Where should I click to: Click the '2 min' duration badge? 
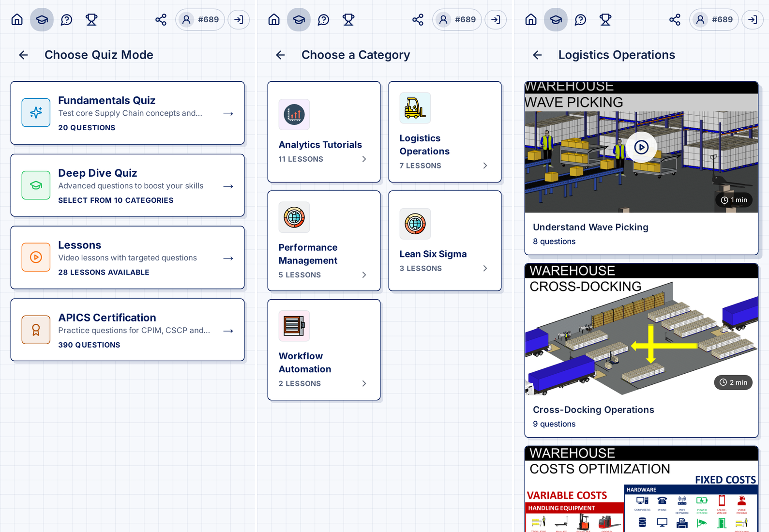[733, 382]
